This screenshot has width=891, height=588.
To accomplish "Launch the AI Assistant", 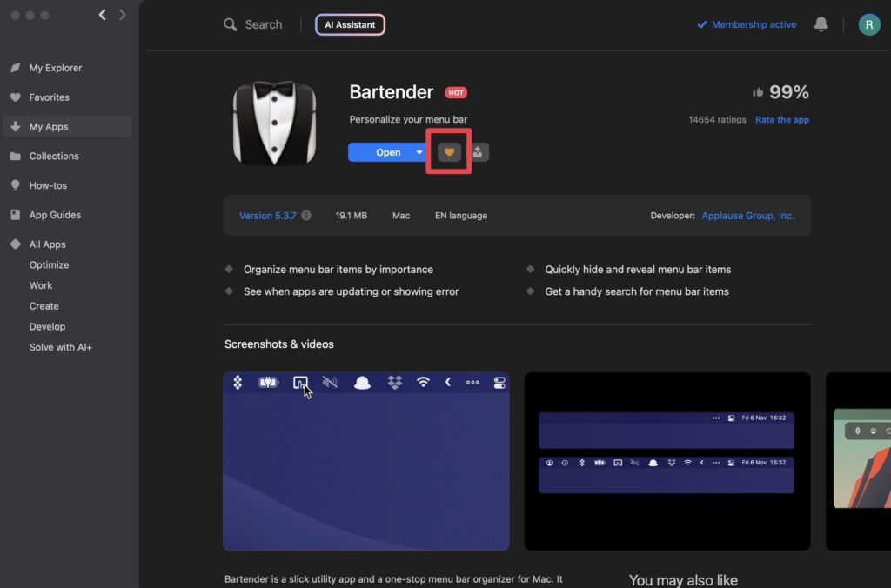I will [350, 24].
